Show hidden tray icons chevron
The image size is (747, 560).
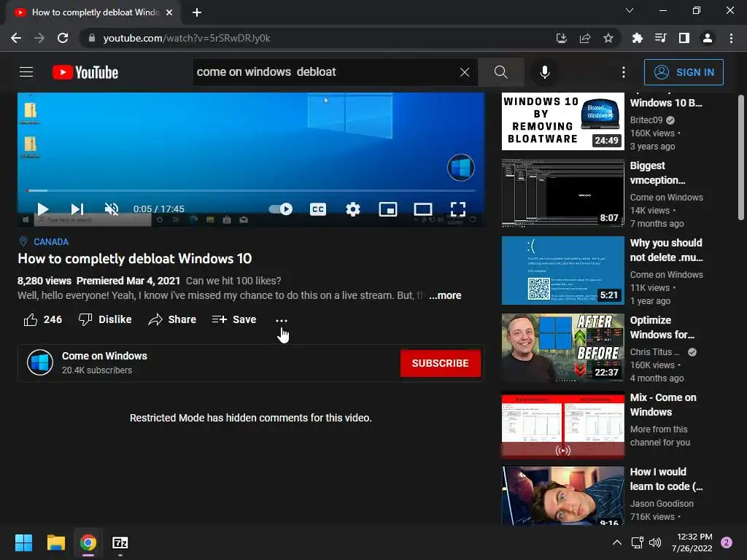click(x=617, y=542)
